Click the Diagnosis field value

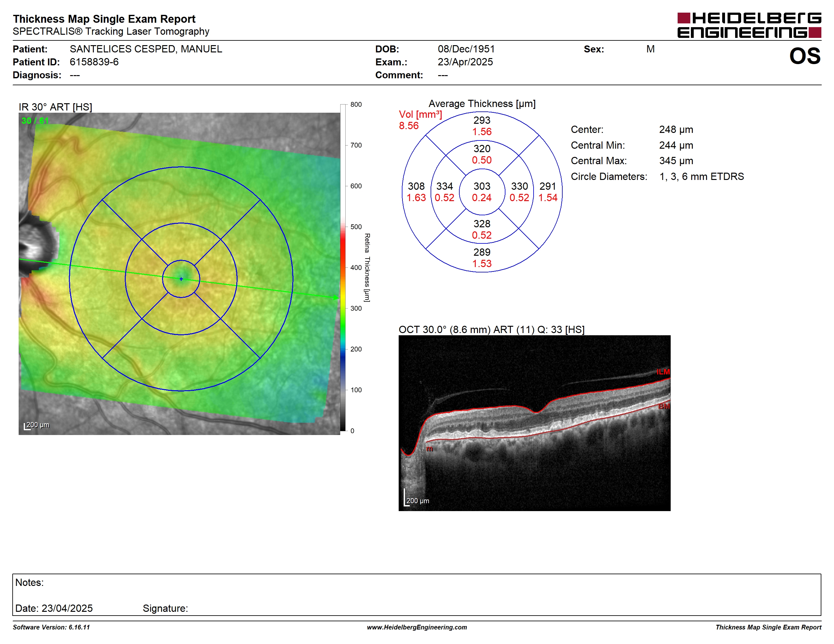coord(75,75)
